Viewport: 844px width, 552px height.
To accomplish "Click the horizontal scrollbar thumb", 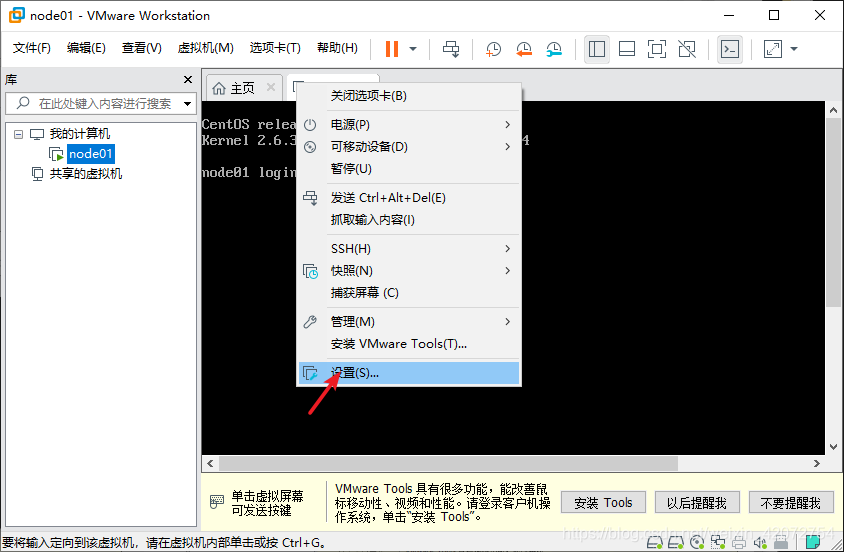I will tap(448, 463).
